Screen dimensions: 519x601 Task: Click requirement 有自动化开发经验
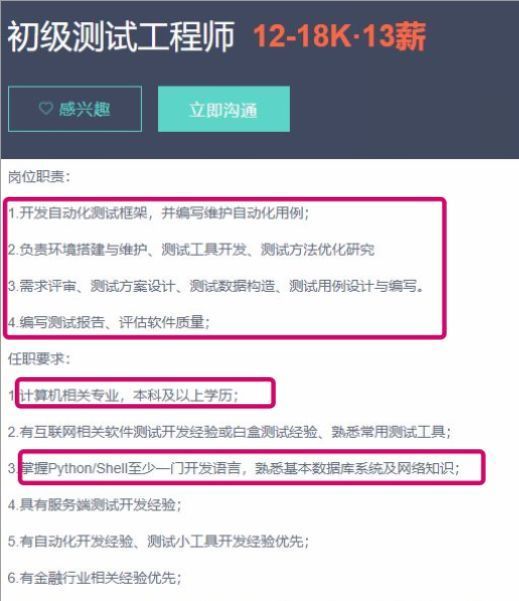click(x=158, y=541)
